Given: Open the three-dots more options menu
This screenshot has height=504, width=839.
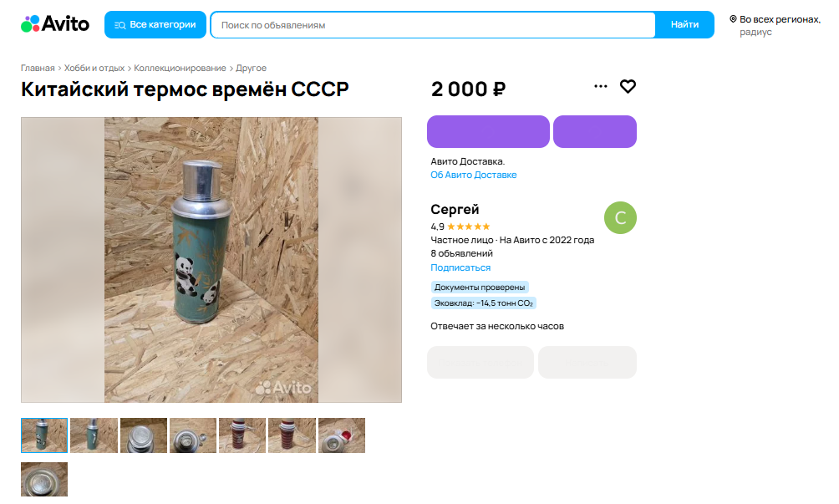Looking at the screenshot, I should pos(600,86).
